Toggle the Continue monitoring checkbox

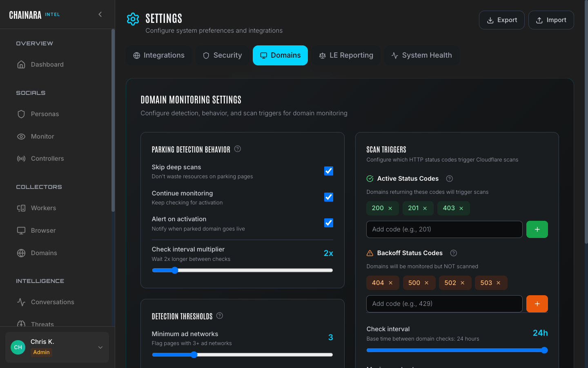point(329,197)
